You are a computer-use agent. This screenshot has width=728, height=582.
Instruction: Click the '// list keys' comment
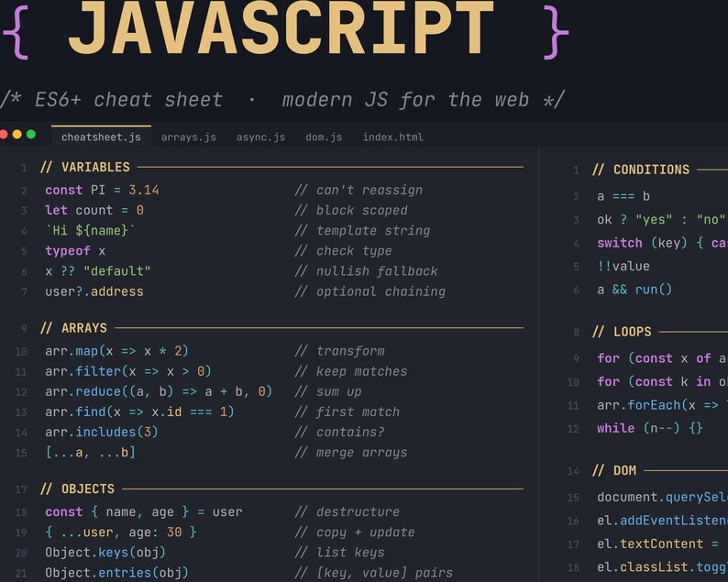click(340, 553)
